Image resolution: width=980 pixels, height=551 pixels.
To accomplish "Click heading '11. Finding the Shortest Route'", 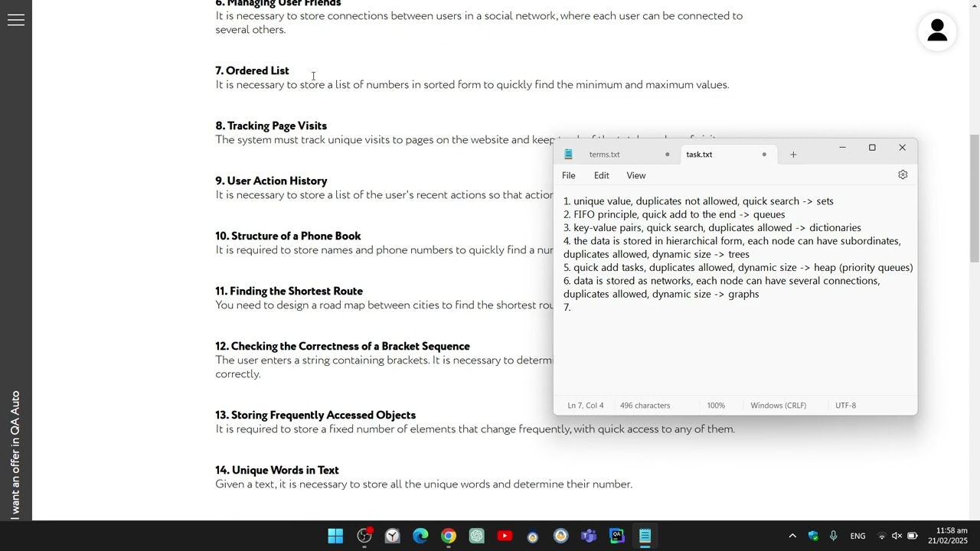I will (289, 291).
